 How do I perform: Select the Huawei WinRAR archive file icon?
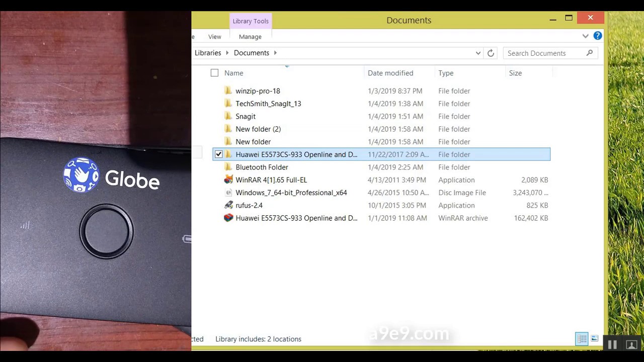[x=228, y=218]
